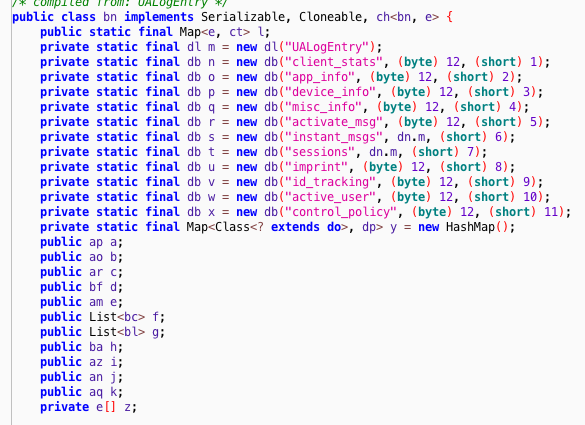Click the "imprint" string
Image resolution: width=585 pixels, height=425 pixels.
[x=317, y=167]
